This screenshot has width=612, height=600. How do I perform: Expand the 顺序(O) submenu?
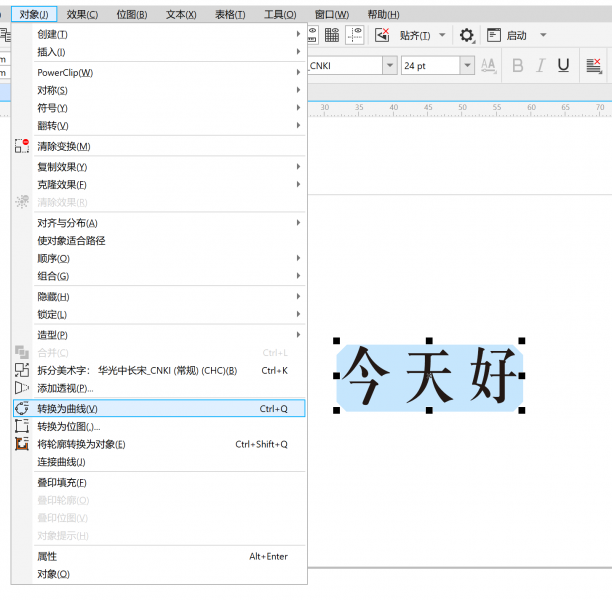(x=169, y=258)
